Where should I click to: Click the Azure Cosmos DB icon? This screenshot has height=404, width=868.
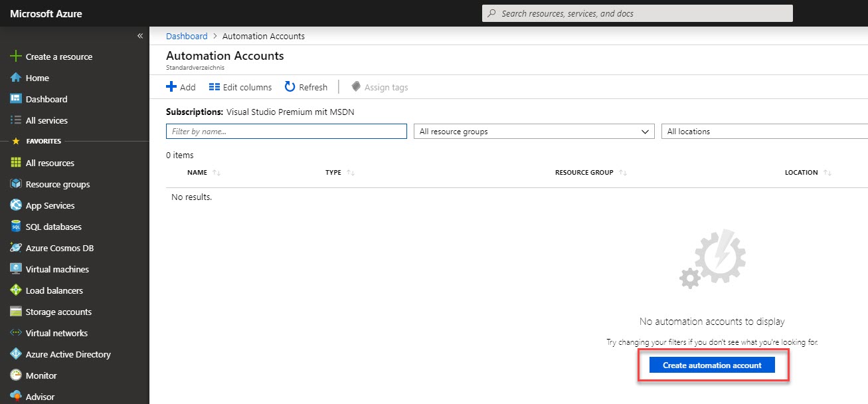(x=16, y=248)
